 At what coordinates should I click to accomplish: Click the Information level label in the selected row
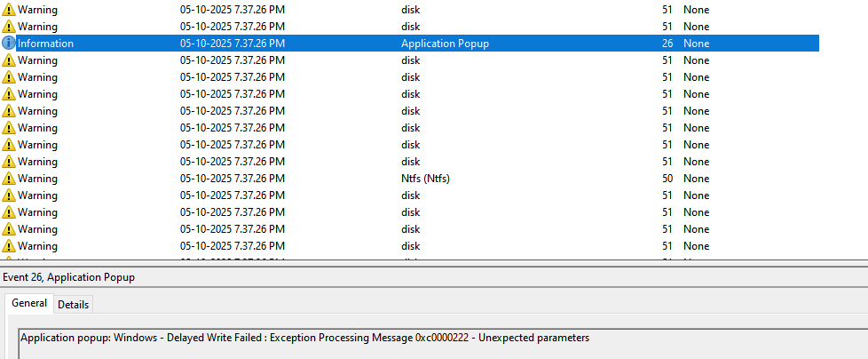coord(45,44)
